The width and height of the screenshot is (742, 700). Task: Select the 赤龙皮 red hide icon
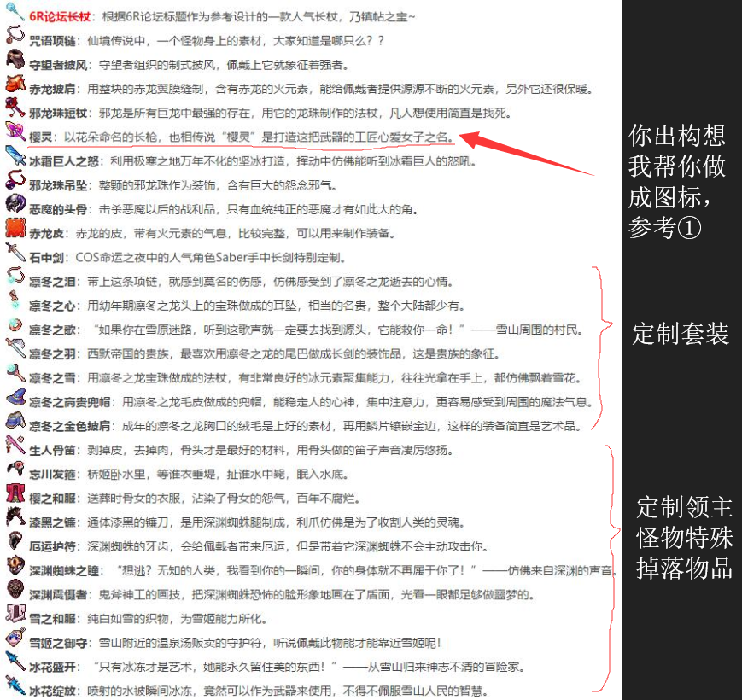(x=15, y=227)
